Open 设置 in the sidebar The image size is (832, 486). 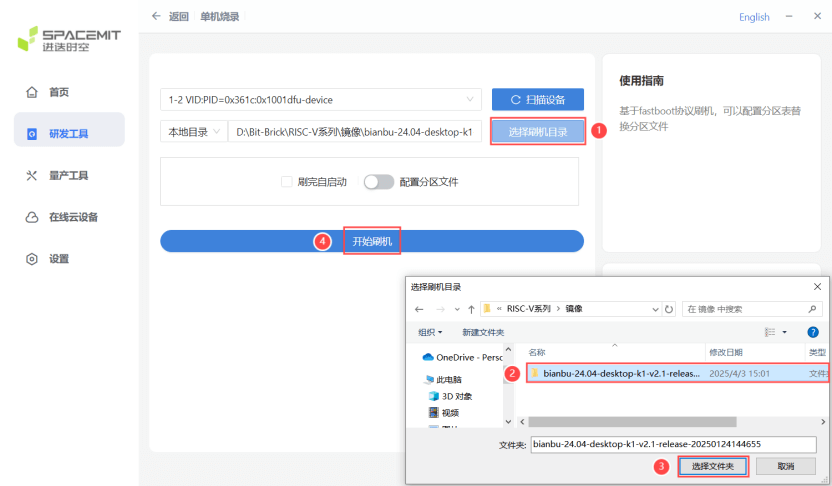click(x=59, y=259)
